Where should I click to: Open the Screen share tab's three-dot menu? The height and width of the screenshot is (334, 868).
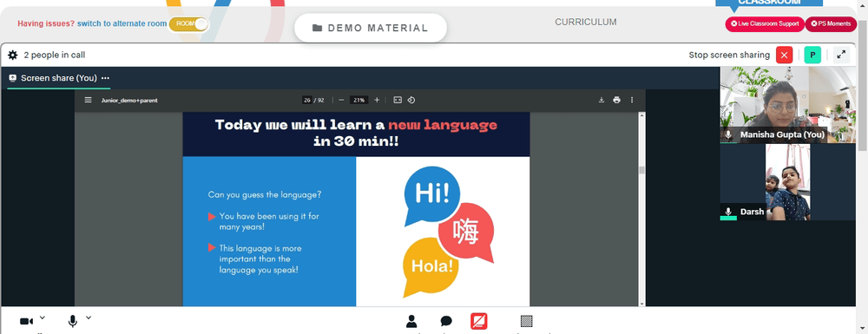point(105,78)
